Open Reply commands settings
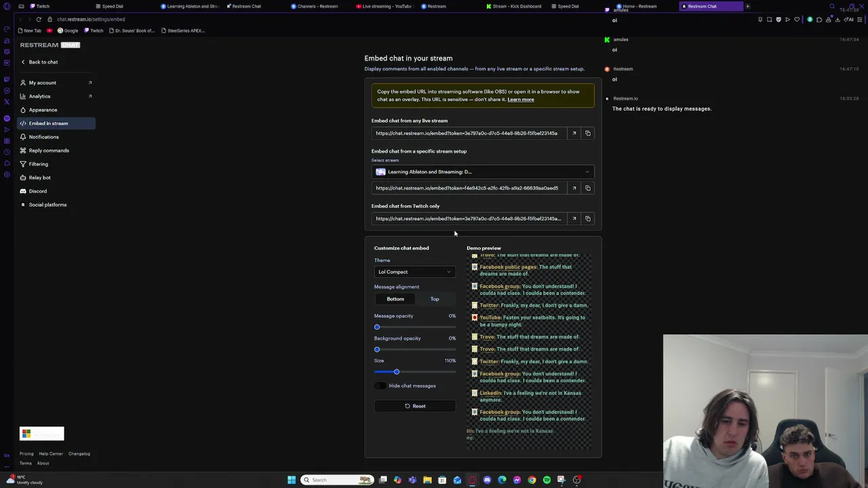Screen dimensions: 868x488 tap(56, 150)
